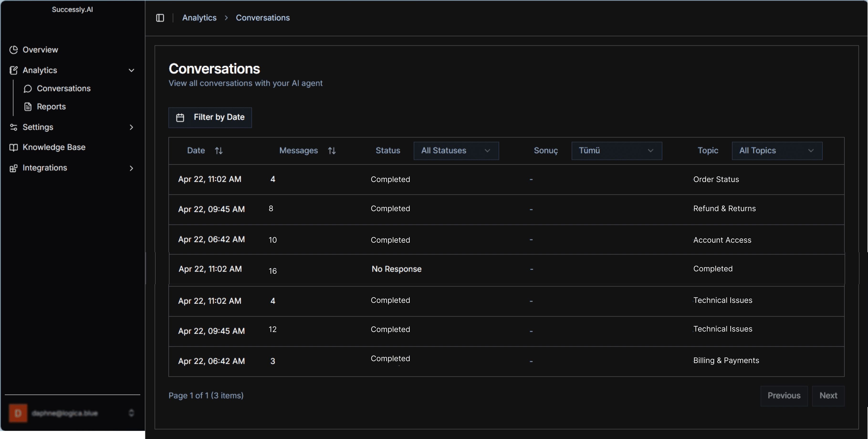Click the message count 16 cell

pos(273,271)
